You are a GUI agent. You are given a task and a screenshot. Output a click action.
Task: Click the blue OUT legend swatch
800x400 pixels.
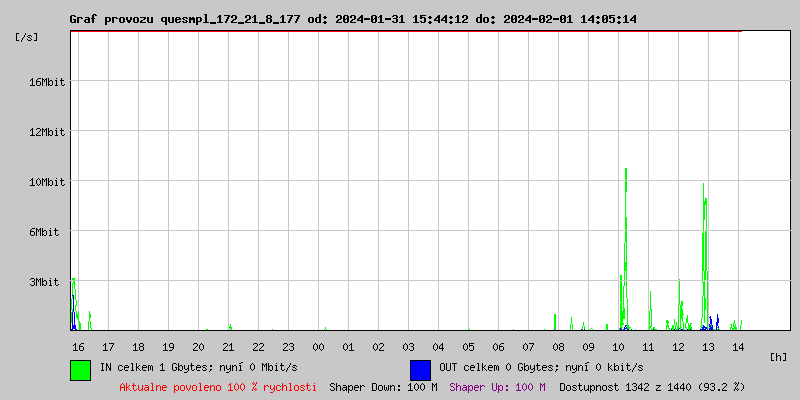[420, 369]
